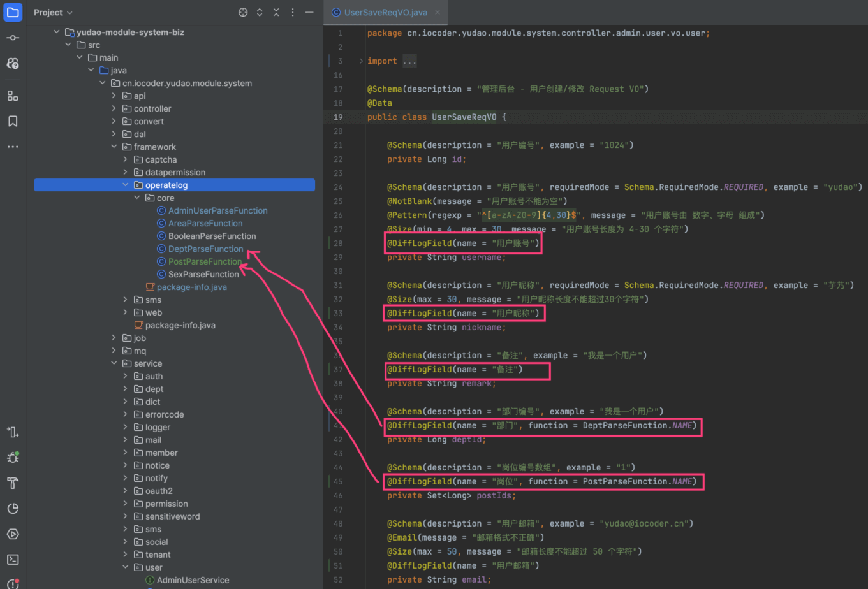Open the Bookmarks tool window
The width and height of the screenshot is (868, 589).
pos(13,121)
